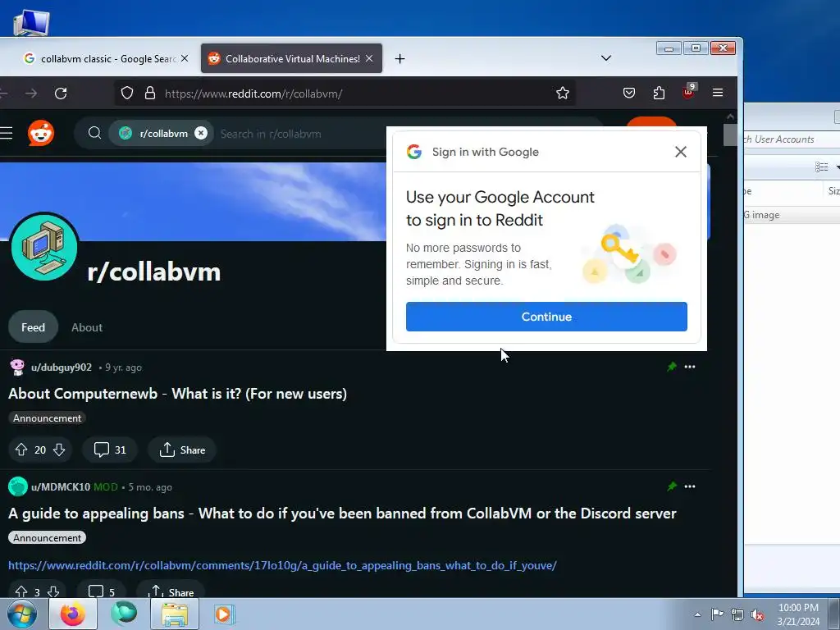Open overflow menu for dubguy902's post
The width and height of the screenshot is (840, 630).
(x=690, y=367)
